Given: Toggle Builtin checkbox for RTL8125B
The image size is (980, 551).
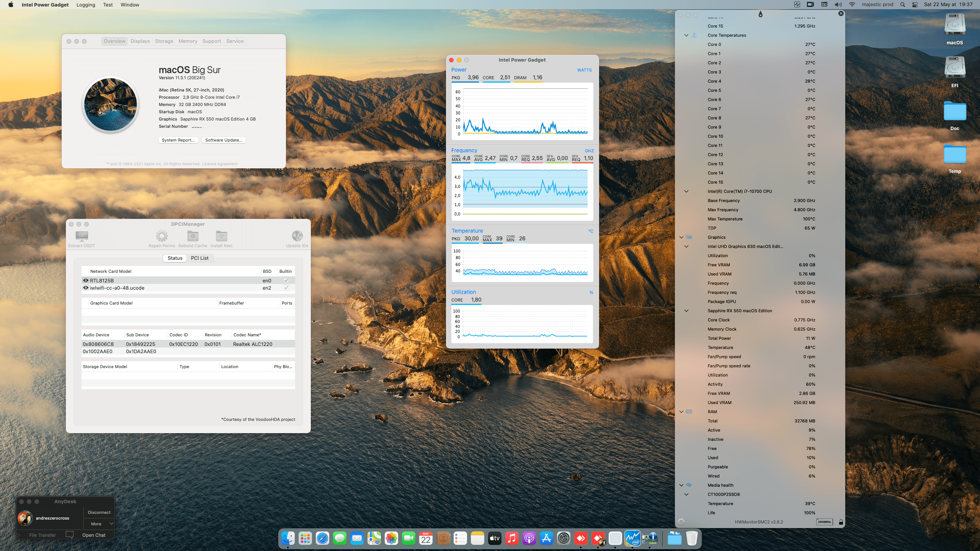Looking at the screenshot, I should (x=286, y=280).
